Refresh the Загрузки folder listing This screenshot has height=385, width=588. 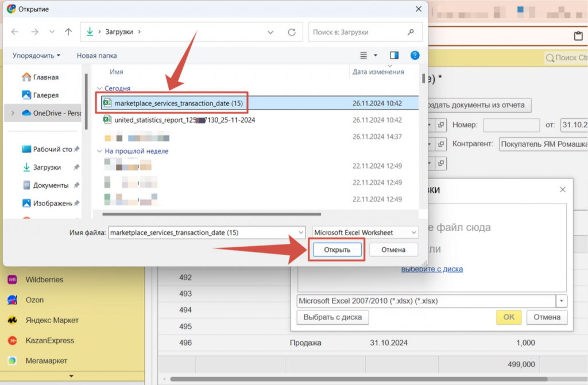(292, 32)
